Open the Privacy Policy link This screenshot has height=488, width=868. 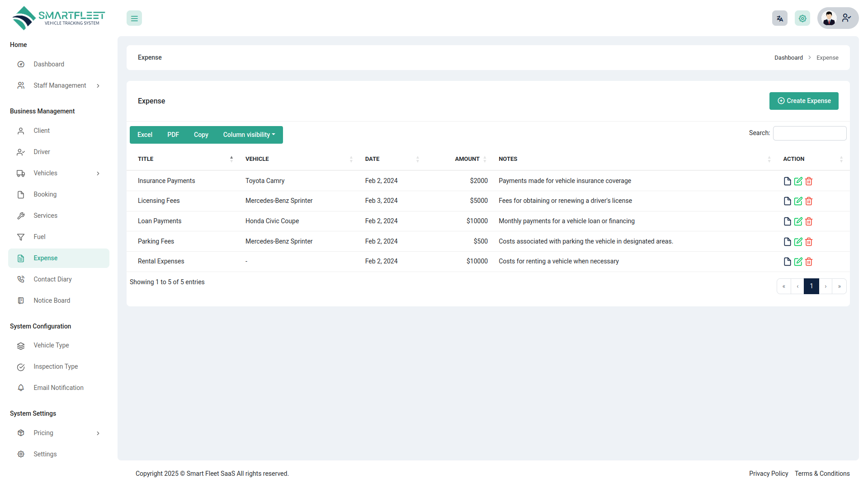768,474
